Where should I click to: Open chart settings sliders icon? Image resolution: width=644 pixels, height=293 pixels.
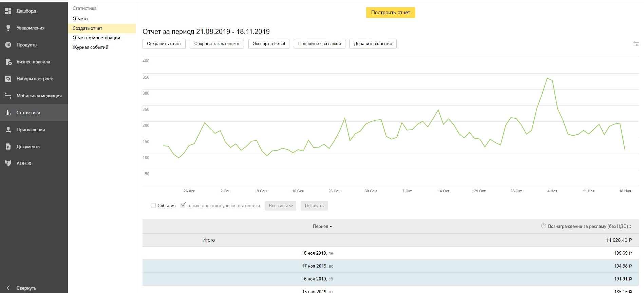point(636,44)
